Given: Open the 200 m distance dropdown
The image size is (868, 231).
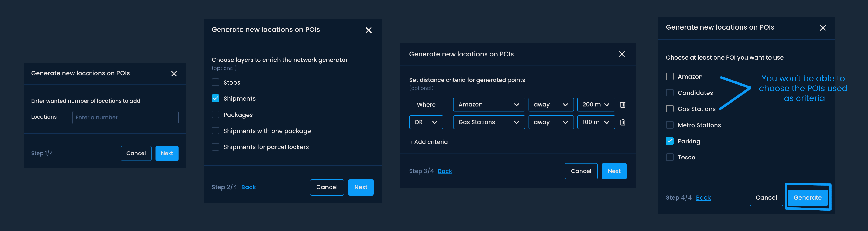Looking at the screenshot, I should (x=596, y=105).
